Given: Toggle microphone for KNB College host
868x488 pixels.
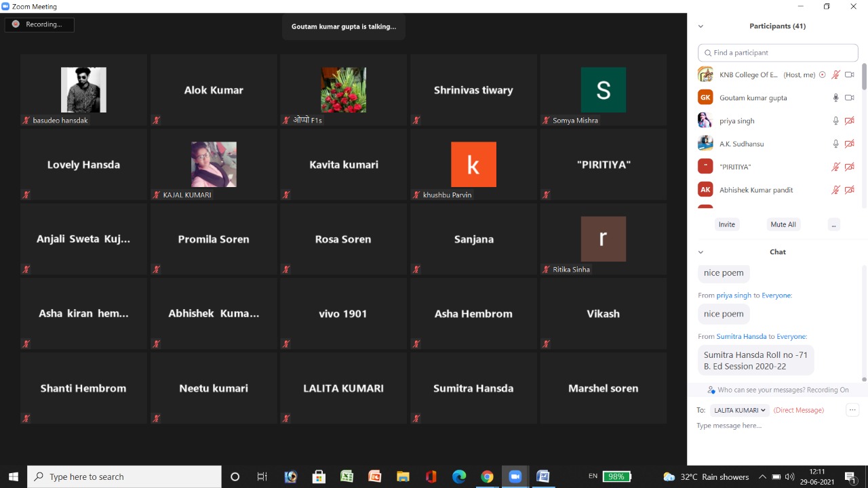Looking at the screenshot, I should 836,75.
